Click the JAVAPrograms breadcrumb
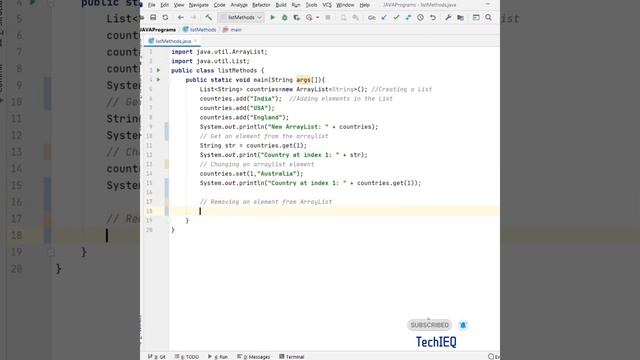Image resolution: width=640 pixels, height=360 pixels. point(158,30)
